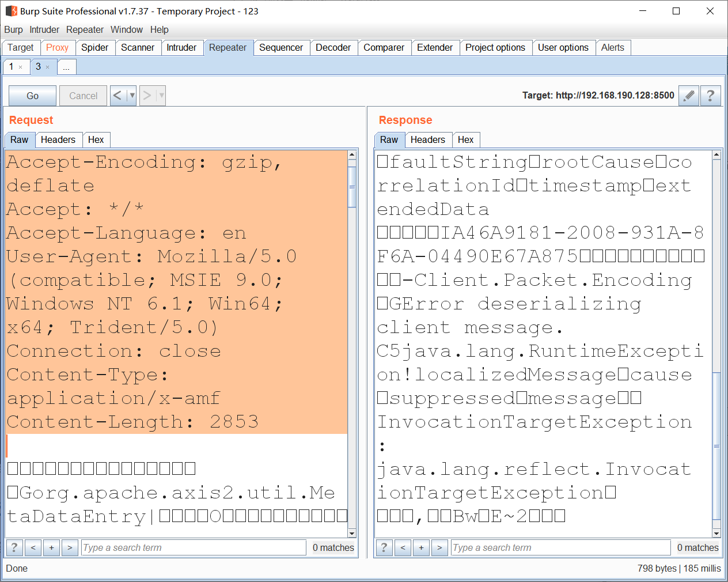Screen dimensions: 728x582
Task: Expand the back history dropdown arrow
Action: tap(132, 96)
